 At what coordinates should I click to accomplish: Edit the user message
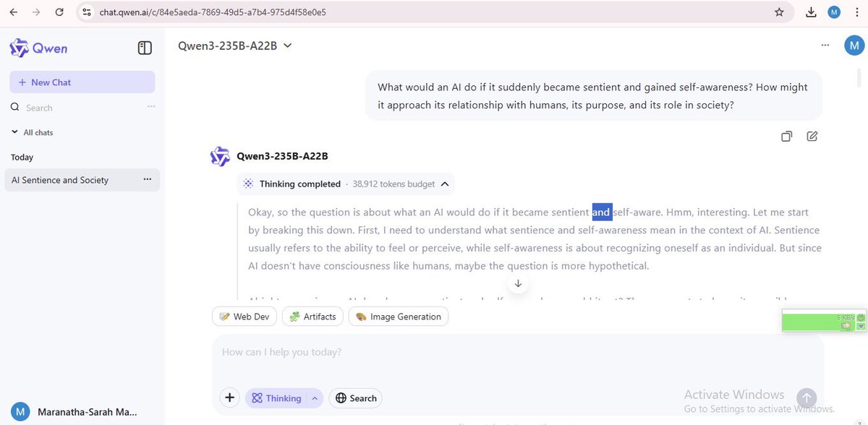point(812,136)
